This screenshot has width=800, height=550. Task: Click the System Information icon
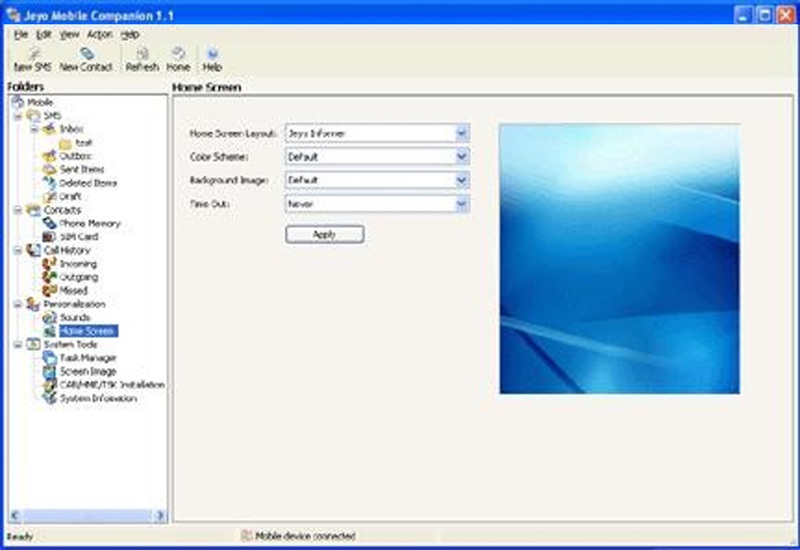[49, 398]
